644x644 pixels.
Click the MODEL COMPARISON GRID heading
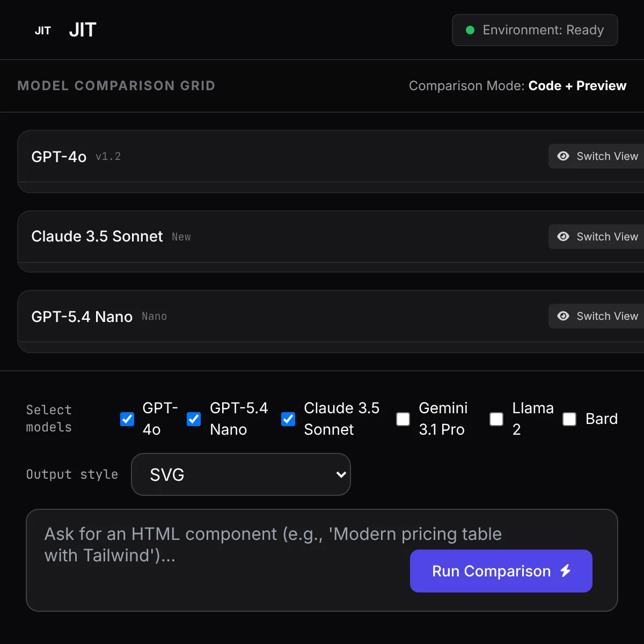point(116,86)
